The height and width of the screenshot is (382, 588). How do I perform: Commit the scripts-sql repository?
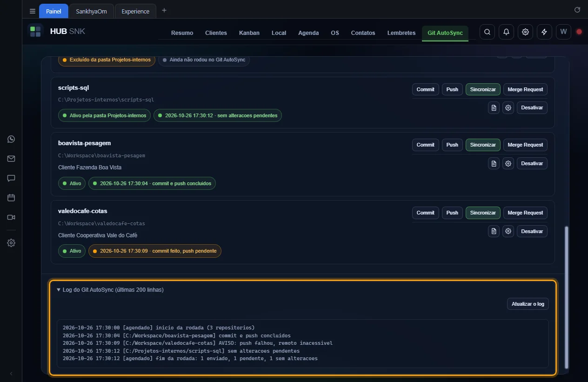point(425,89)
